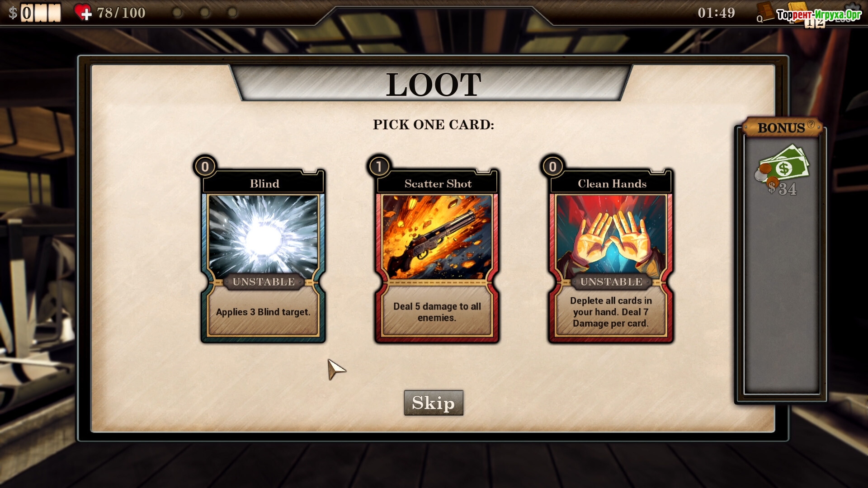Click the BONUS panel header
Viewport: 868px width, 488px height.
click(782, 128)
